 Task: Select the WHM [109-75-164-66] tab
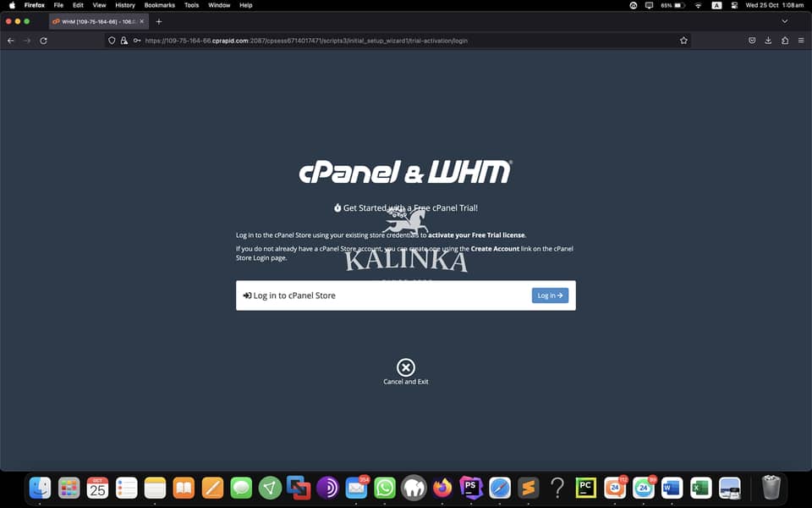point(99,22)
